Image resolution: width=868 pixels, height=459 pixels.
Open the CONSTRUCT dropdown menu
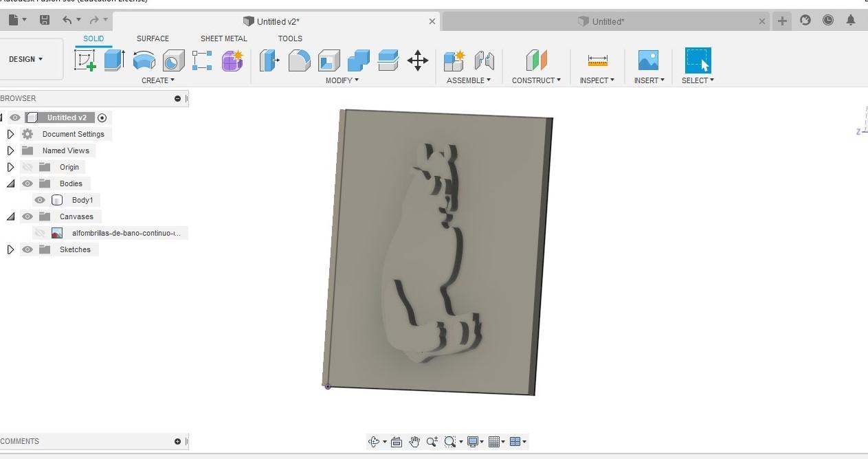[x=536, y=80]
